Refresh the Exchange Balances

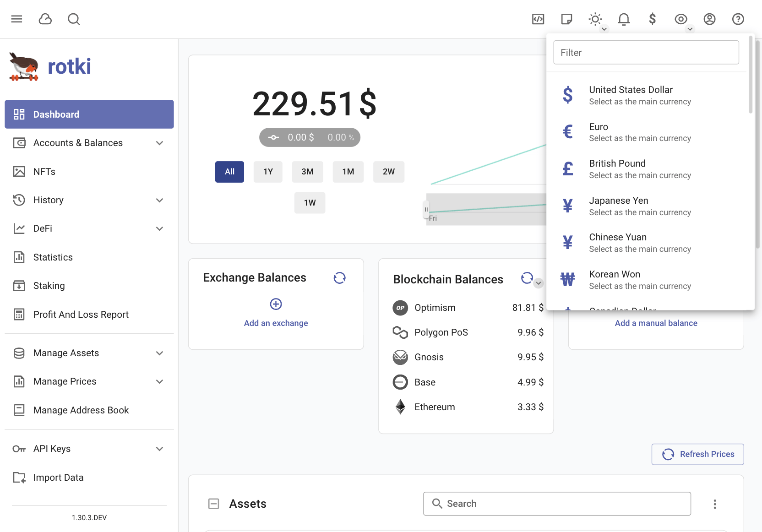[x=339, y=278]
